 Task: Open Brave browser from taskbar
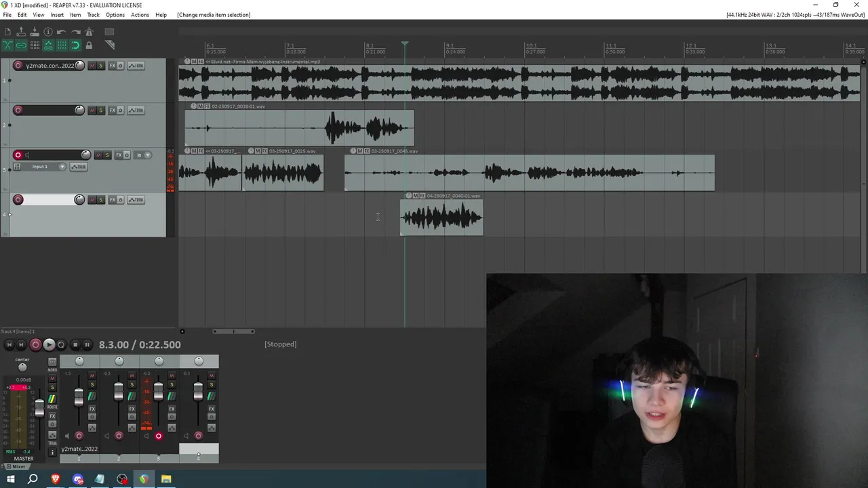coord(56,479)
